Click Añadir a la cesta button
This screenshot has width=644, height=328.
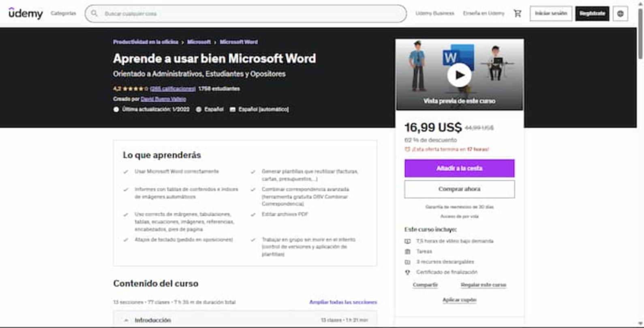[x=459, y=168]
